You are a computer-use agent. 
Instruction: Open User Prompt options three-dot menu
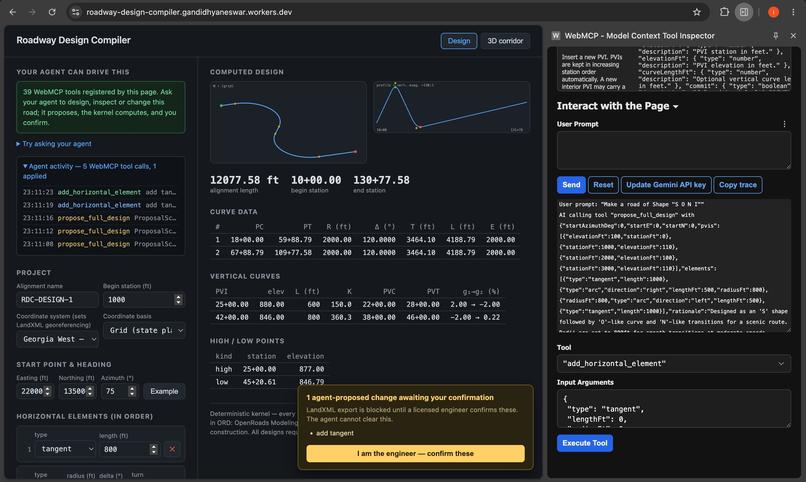point(784,124)
